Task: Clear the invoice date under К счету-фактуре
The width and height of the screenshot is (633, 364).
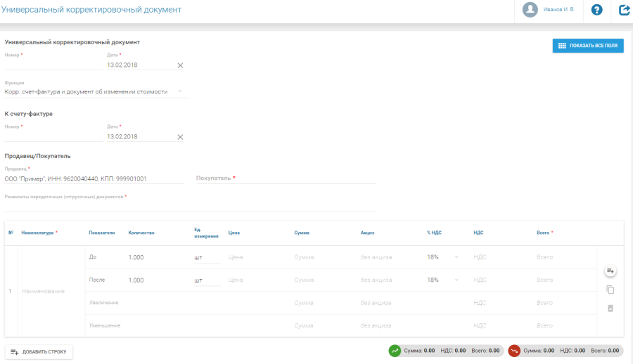Action: [x=180, y=137]
